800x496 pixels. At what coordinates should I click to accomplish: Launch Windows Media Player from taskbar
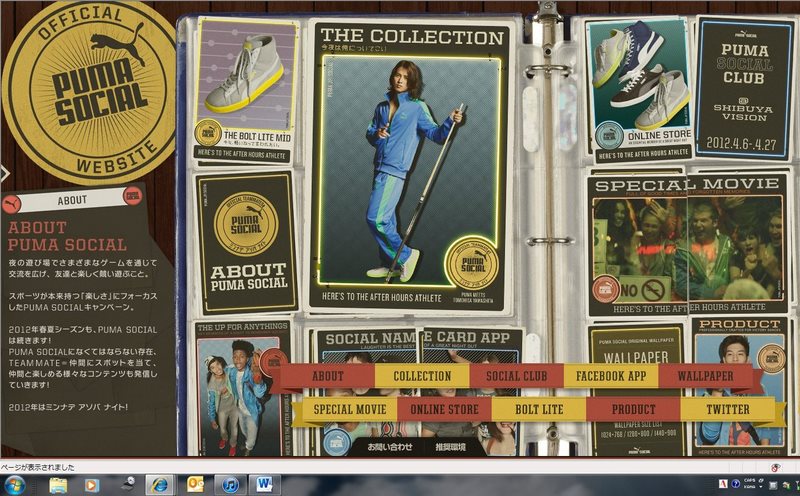[x=92, y=485]
